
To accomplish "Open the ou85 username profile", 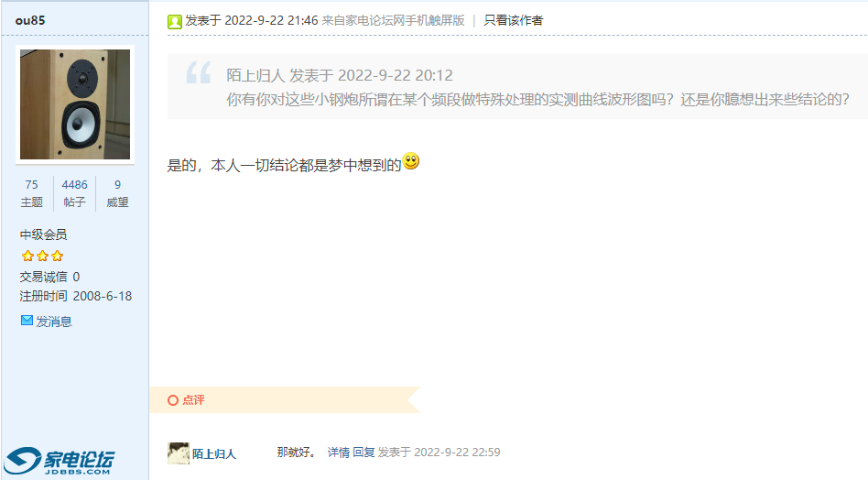I will (30, 20).
